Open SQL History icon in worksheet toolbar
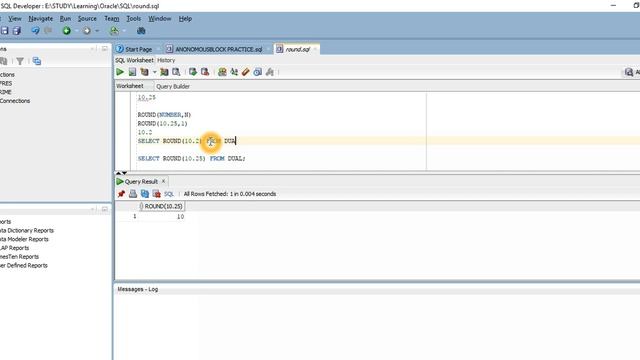Viewport: 640px width, 360px height. tap(258, 72)
